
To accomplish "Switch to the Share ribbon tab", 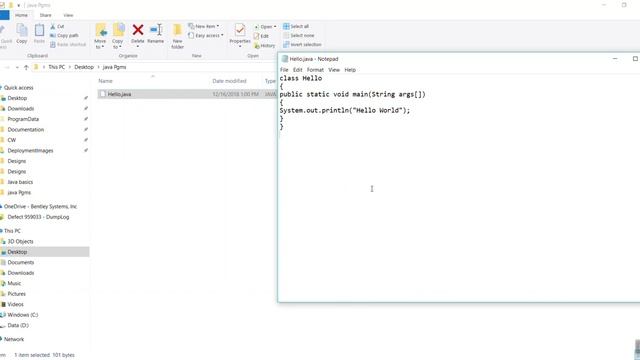I will 45,15.
